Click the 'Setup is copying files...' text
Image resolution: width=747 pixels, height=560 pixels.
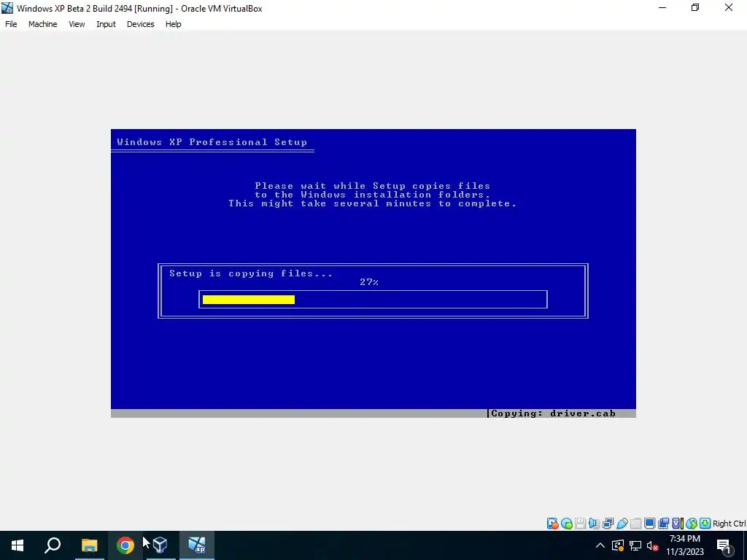coord(251,273)
